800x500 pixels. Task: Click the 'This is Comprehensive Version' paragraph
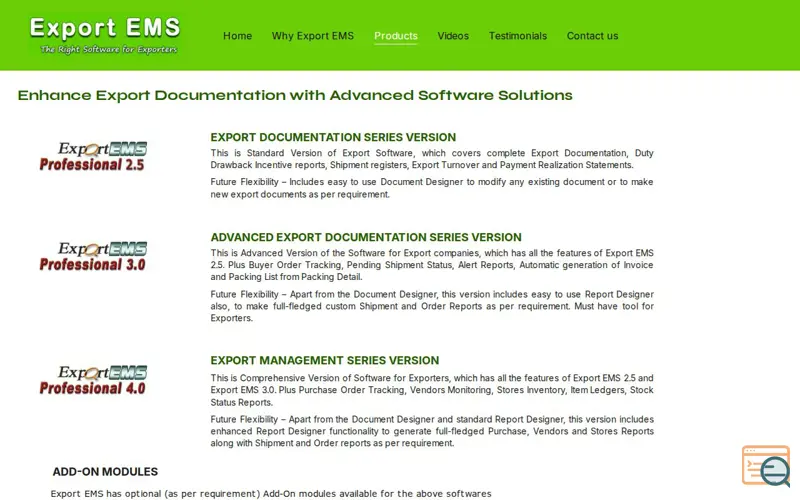click(x=432, y=390)
